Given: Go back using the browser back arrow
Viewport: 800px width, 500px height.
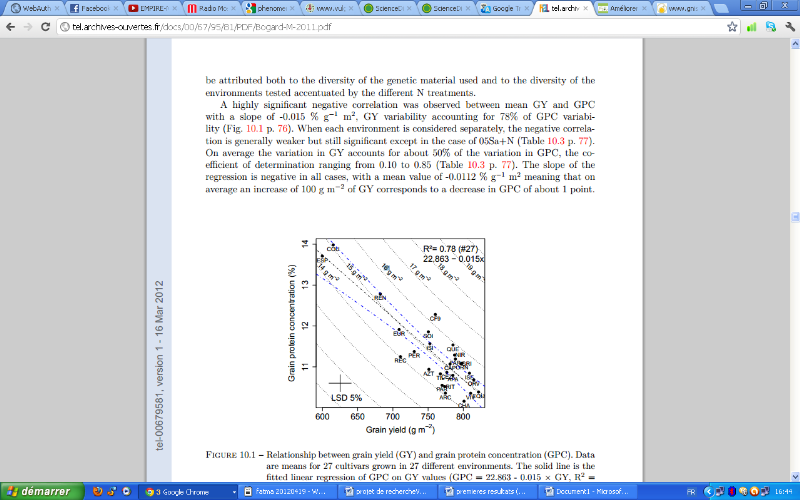Looking at the screenshot, I should (10, 27).
